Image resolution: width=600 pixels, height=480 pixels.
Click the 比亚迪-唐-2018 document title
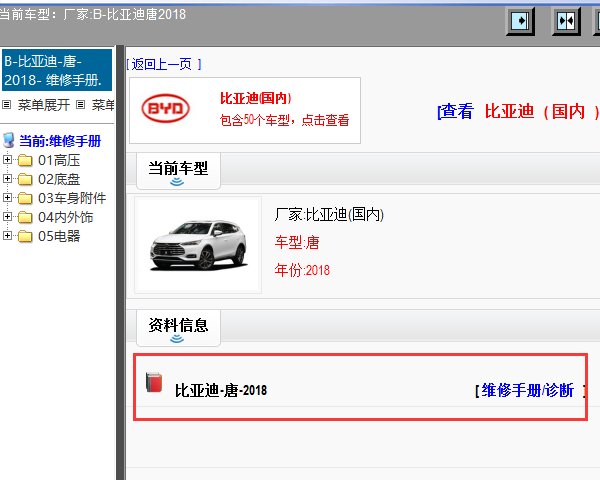[x=221, y=391]
